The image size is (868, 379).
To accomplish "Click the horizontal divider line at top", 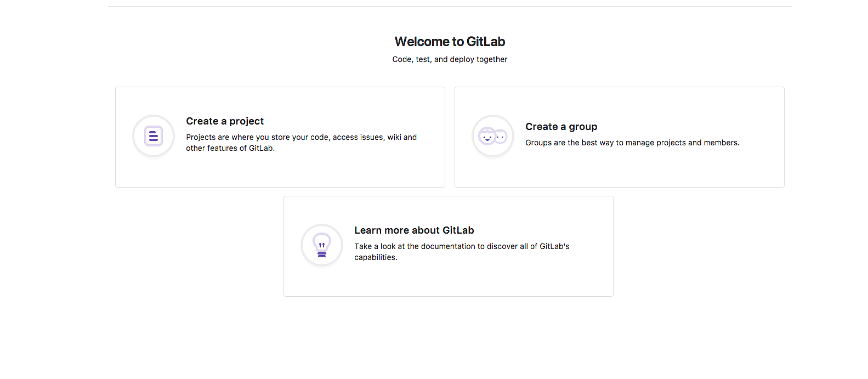I will [450, 7].
